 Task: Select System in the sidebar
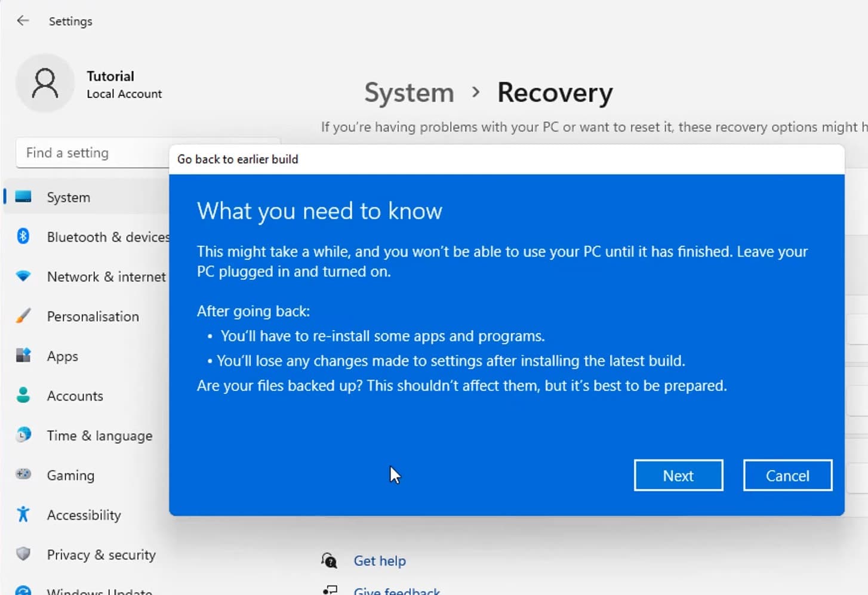click(68, 198)
